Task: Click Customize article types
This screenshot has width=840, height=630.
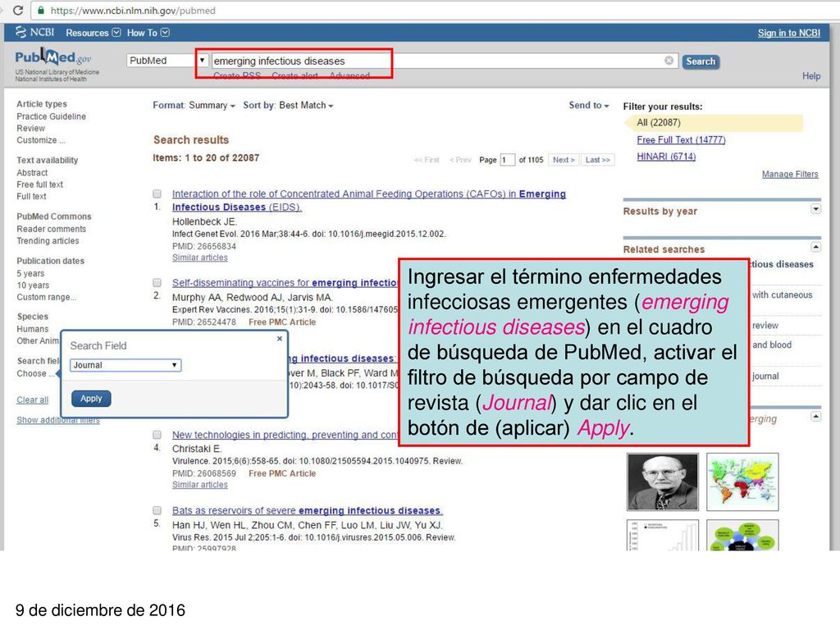Action: point(40,139)
